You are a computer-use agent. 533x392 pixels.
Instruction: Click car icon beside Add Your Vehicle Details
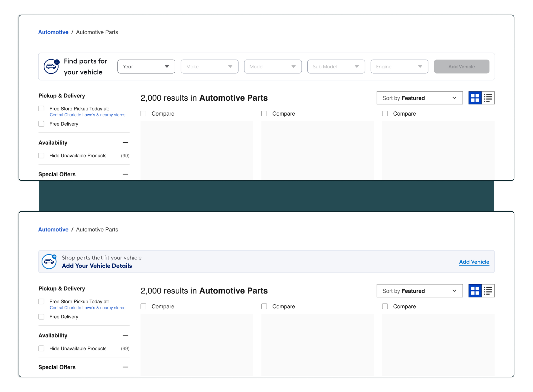(x=49, y=261)
